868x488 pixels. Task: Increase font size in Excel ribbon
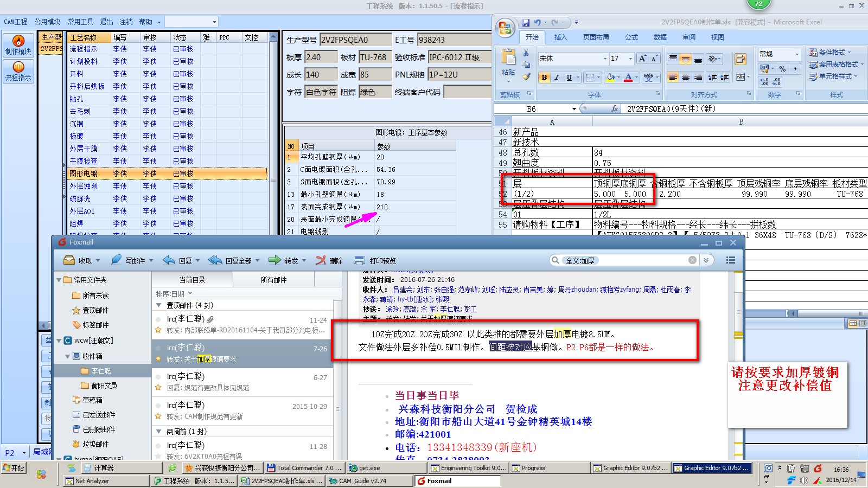click(643, 59)
